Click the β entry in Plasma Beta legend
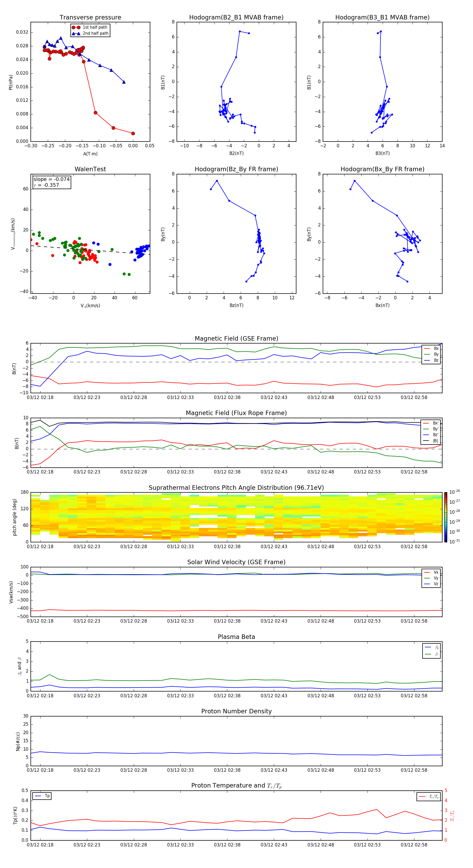473x868 pixels. [432, 654]
